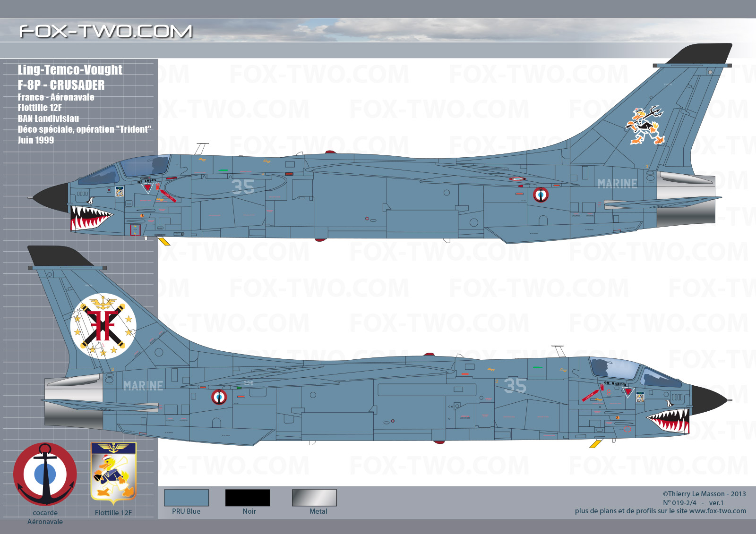This screenshot has height=534, width=756.
Task: Click the FOX-TWO.COM logo in the header
Action: [106, 32]
